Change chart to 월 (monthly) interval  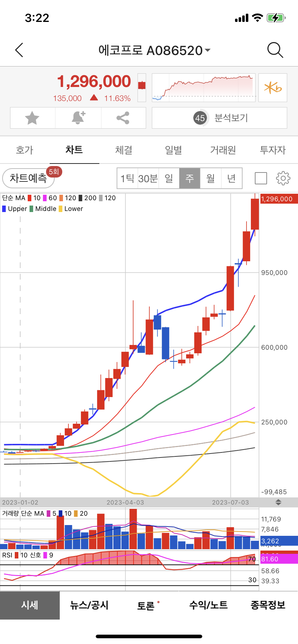click(211, 178)
